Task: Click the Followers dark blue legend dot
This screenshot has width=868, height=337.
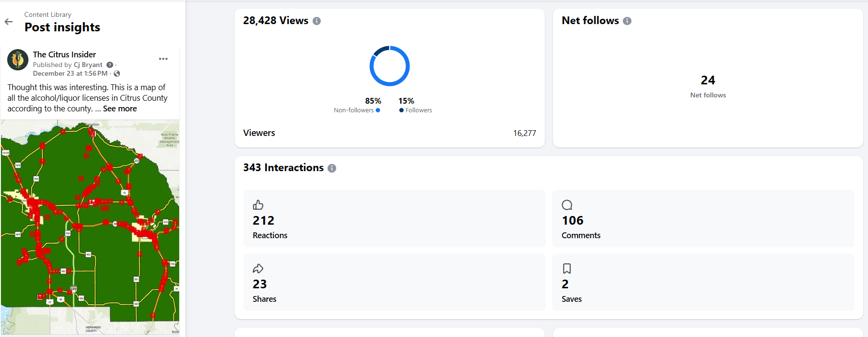Action: (401, 110)
